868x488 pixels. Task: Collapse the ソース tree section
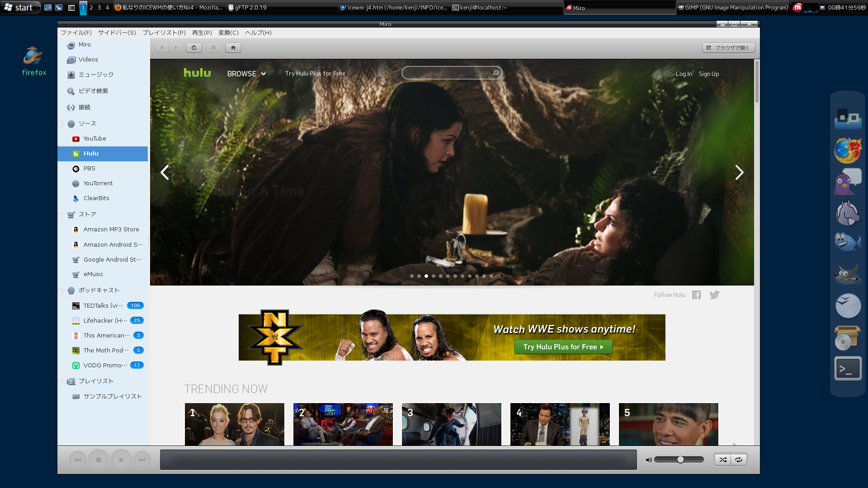60,124
